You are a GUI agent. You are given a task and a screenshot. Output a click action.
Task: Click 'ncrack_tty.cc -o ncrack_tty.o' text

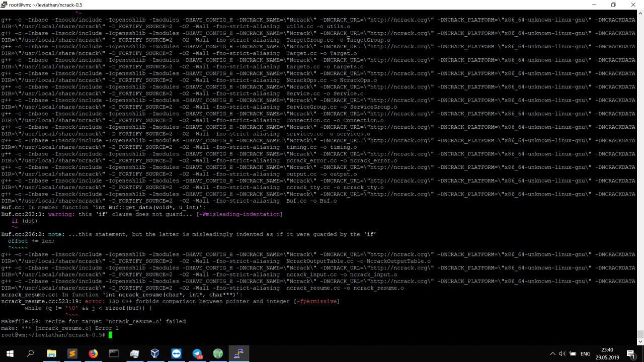(x=335, y=187)
